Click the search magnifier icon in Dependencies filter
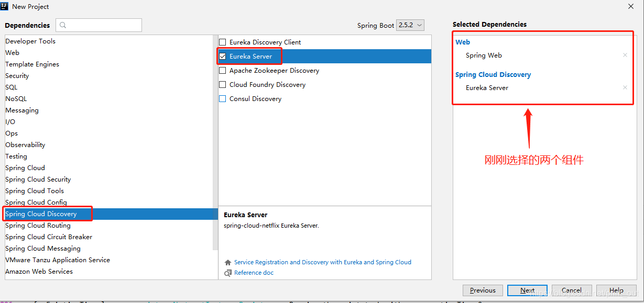Viewport: 644px width, 303px height. point(63,25)
